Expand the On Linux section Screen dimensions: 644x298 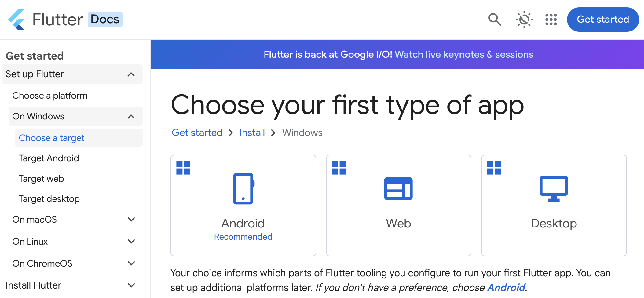131,241
